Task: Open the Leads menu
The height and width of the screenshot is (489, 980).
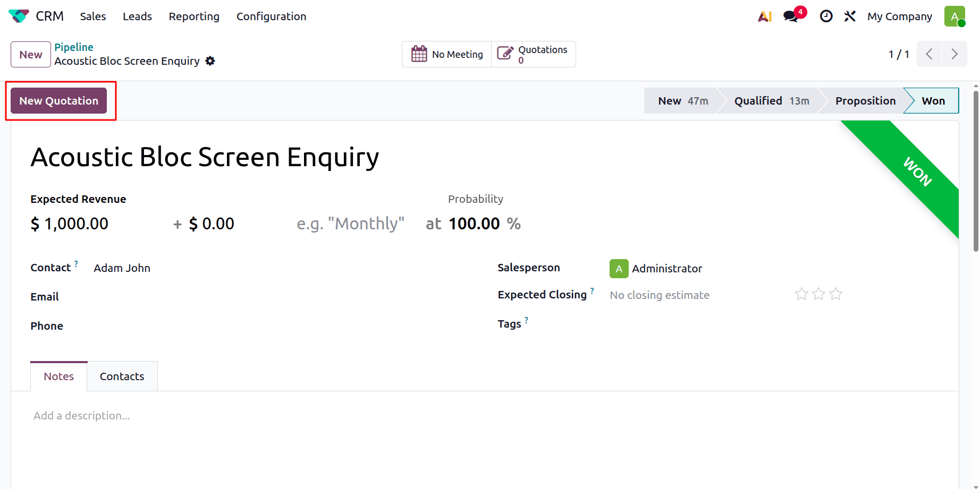Action: [137, 16]
